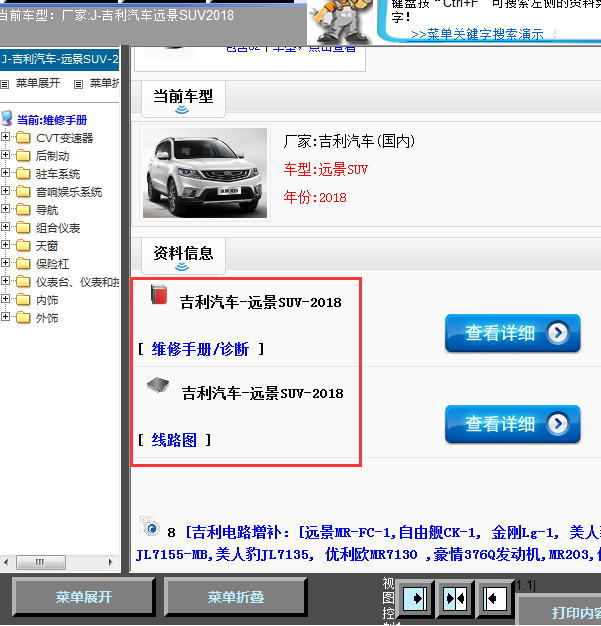The height and width of the screenshot is (626, 601).
Task: Expand the CVT变速器 tree node
Action: tap(5, 137)
